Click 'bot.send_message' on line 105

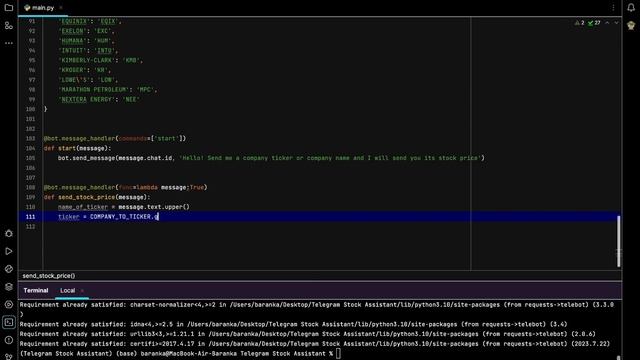(x=87, y=158)
